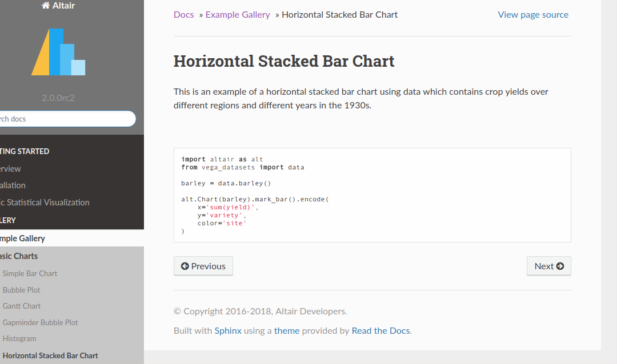Screen dimensions: 617x364
Task: Go to Docs breadcrumb link
Action: 184,14
